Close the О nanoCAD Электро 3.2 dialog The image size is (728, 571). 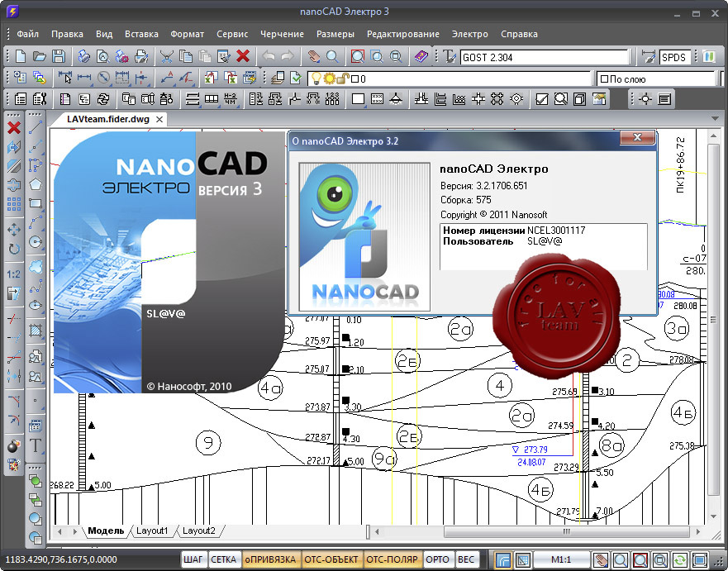637,137
